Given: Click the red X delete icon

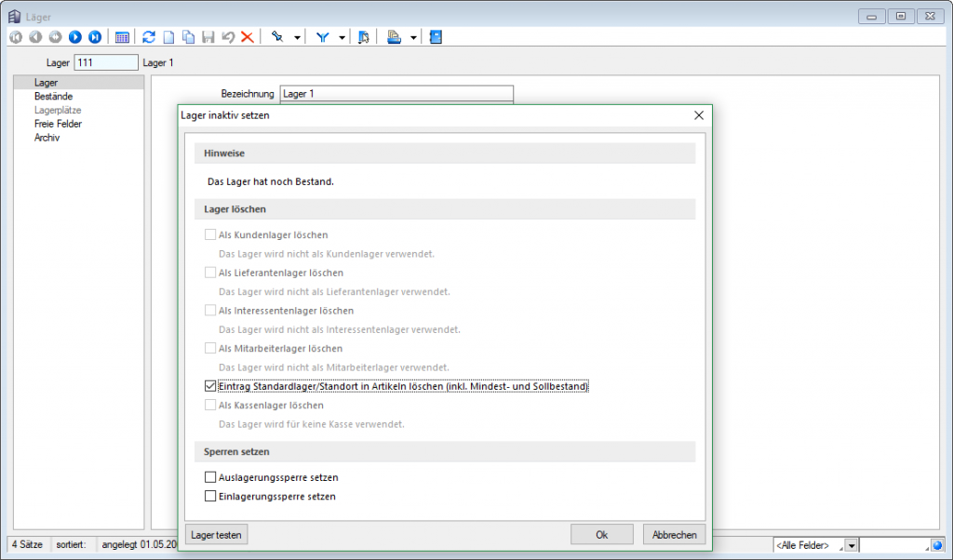Looking at the screenshot, I should click(248, 37).
